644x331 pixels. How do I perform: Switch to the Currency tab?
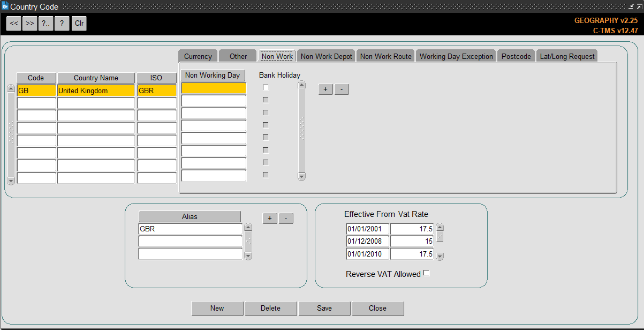tap(198, 56)
